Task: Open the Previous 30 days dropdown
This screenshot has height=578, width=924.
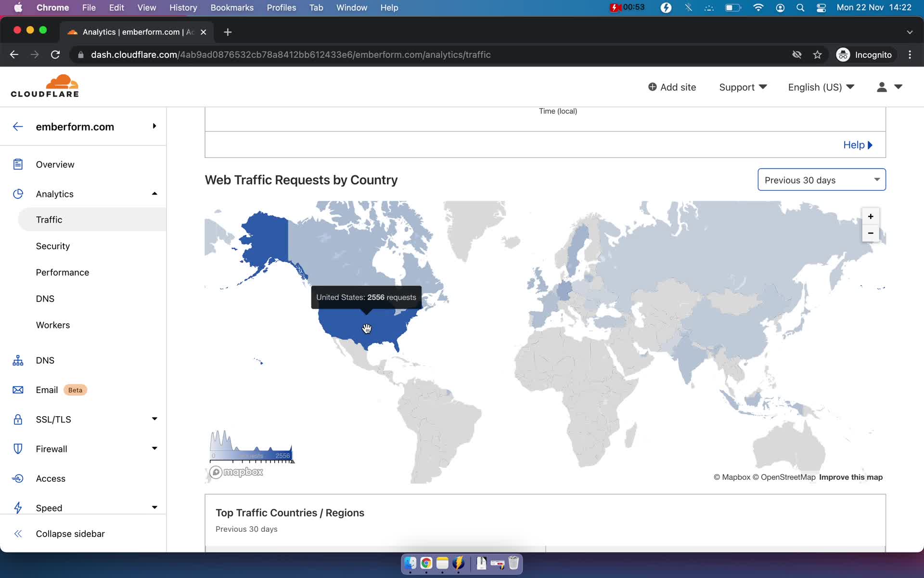Action: [x=821, y=180]
